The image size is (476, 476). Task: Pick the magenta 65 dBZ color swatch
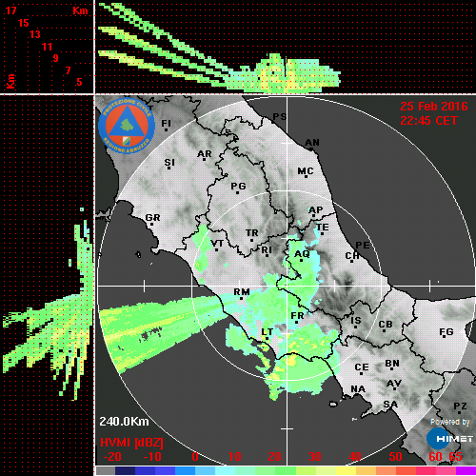pos(466,471)
